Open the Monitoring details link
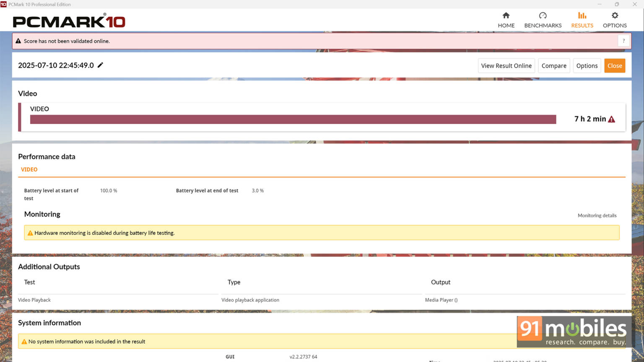The width and height of the screenshot is (644, 362). pos(597,215)
